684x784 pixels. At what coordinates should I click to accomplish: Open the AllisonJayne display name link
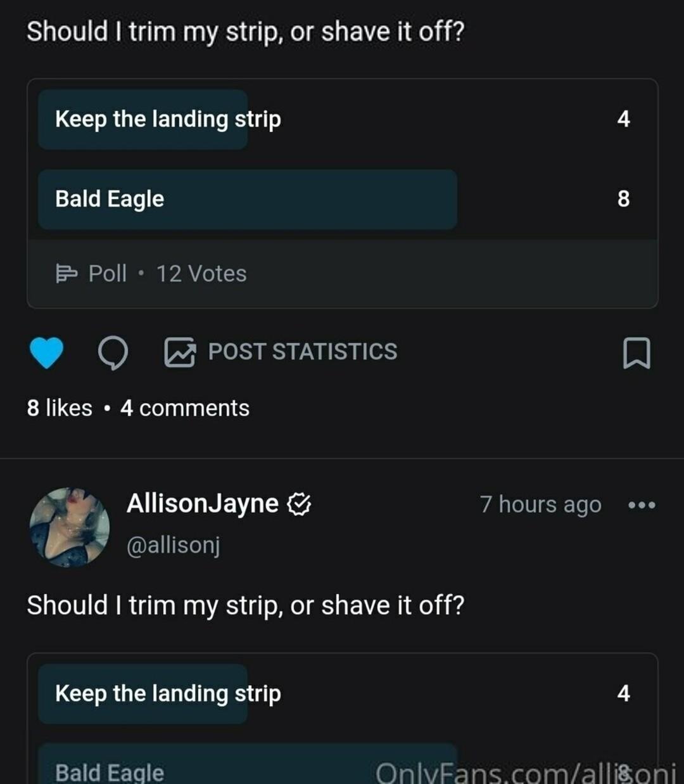pos(202,503)
